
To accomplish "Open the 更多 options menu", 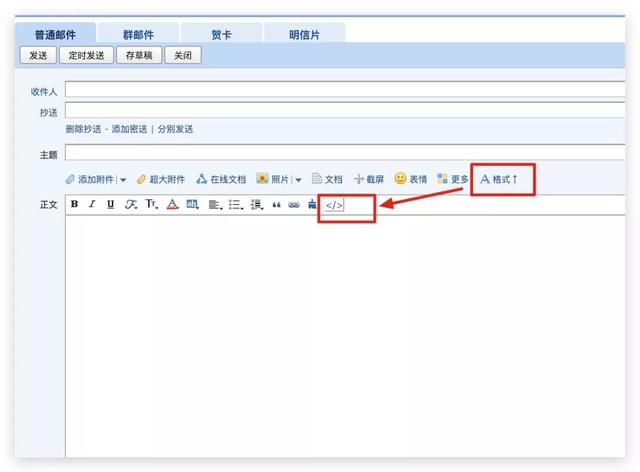I will 452,179.
